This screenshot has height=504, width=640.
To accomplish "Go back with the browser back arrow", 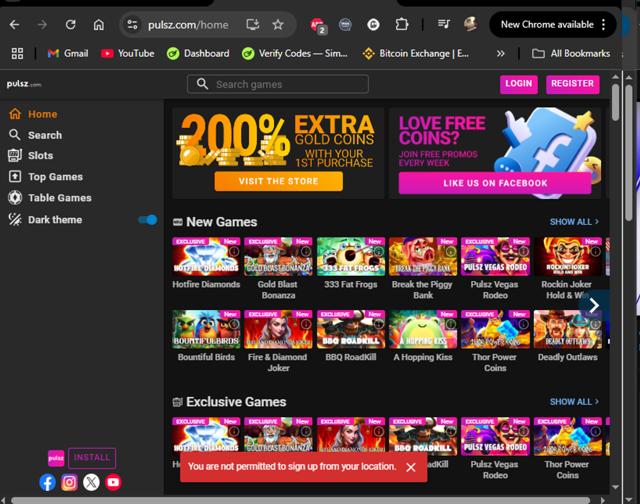I will tap(15, 25).
